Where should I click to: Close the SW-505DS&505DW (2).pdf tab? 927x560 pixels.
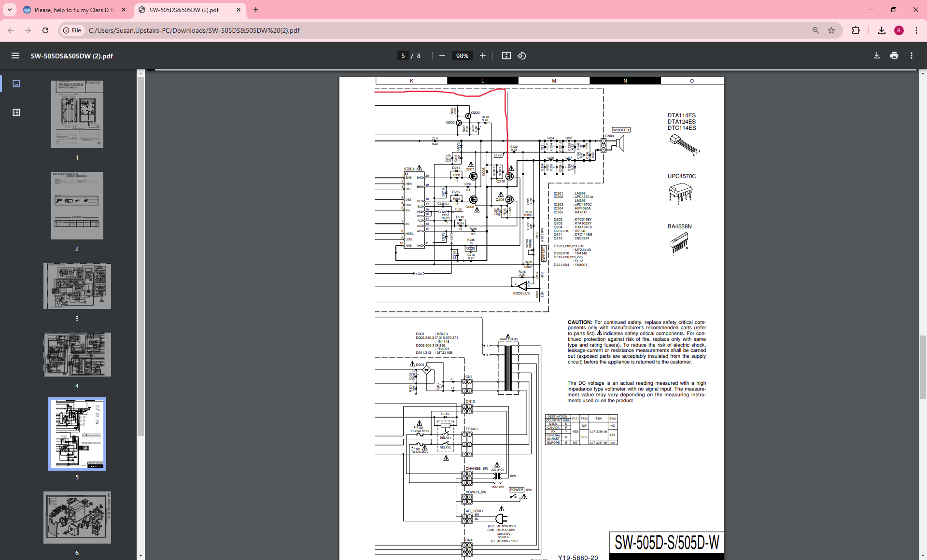(239, 10)
